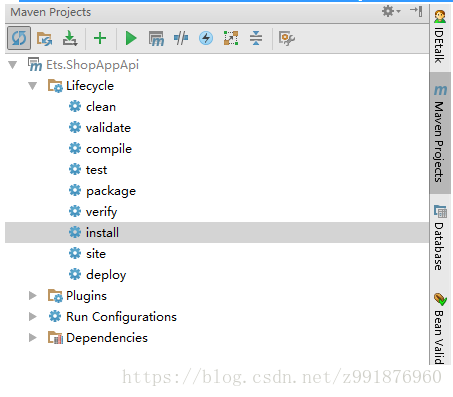Click the Run Configurations gear icon
The height and width of the screenshot is (397, 453).
(55, 316)
